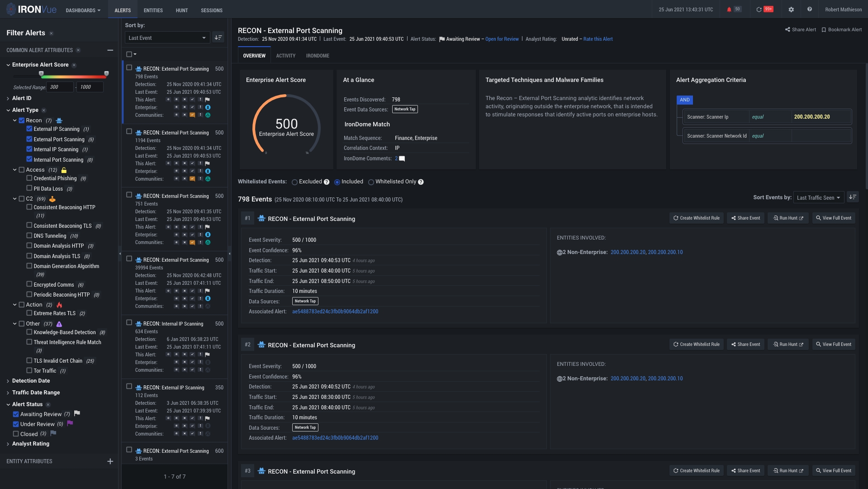Go to the Hunt navigation tab
This screenshot has width=868, height=489.
click(x=181, y=10)
